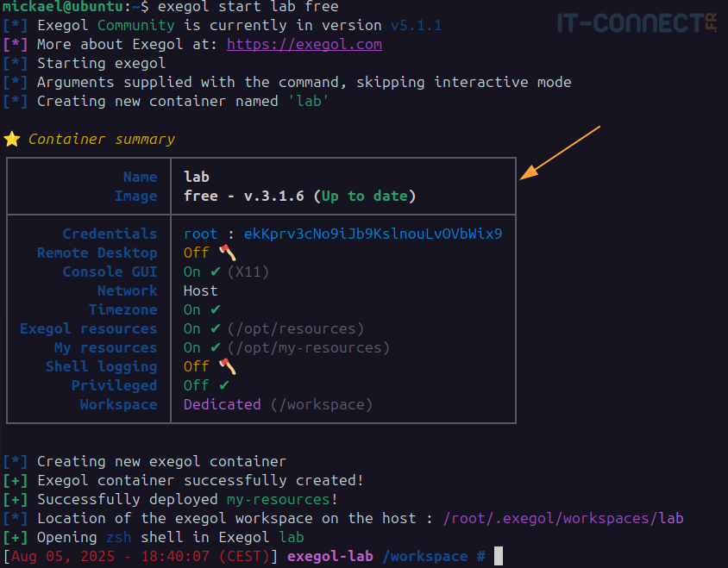Click the Exegol resources check mark
The width and height of the screenshot is (728, 568).
[x=216, y=328]
